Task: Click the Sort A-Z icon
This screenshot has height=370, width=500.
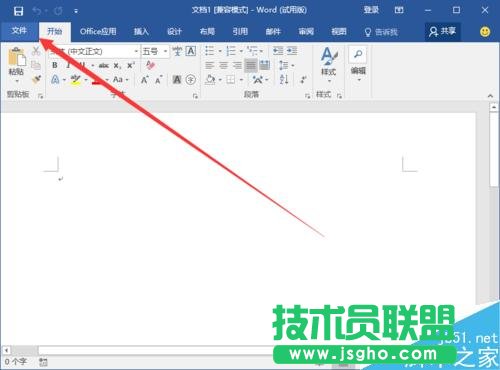Action: [284, 79]
